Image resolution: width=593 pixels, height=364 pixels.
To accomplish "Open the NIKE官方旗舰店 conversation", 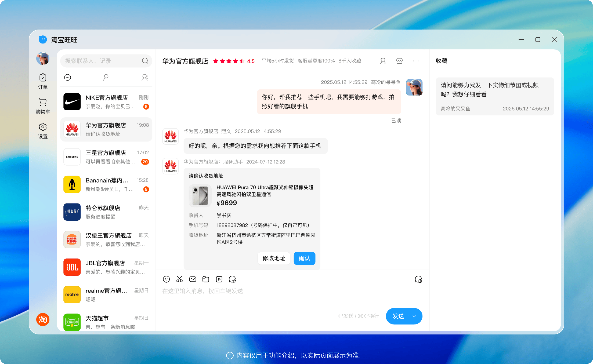I will coord(106,102).
